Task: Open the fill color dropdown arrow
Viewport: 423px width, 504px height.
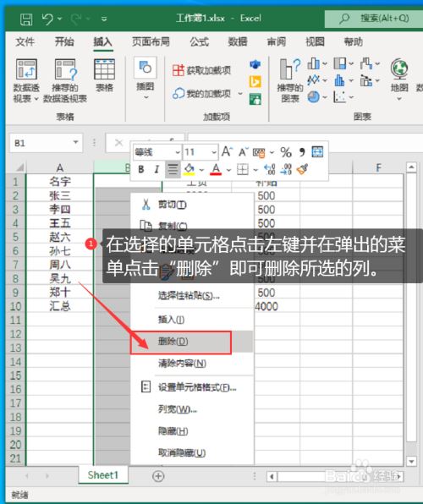Action: (x=201, y=170)
